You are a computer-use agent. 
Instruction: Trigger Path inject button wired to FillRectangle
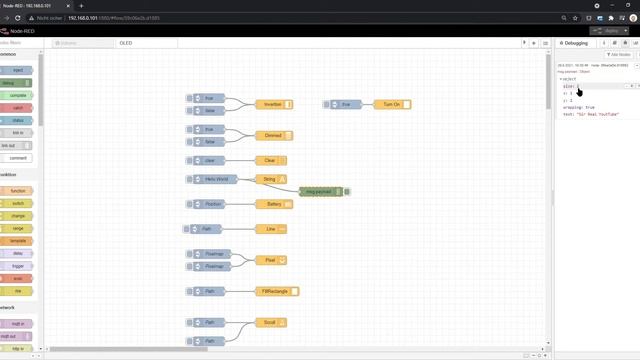coord(189,291)
